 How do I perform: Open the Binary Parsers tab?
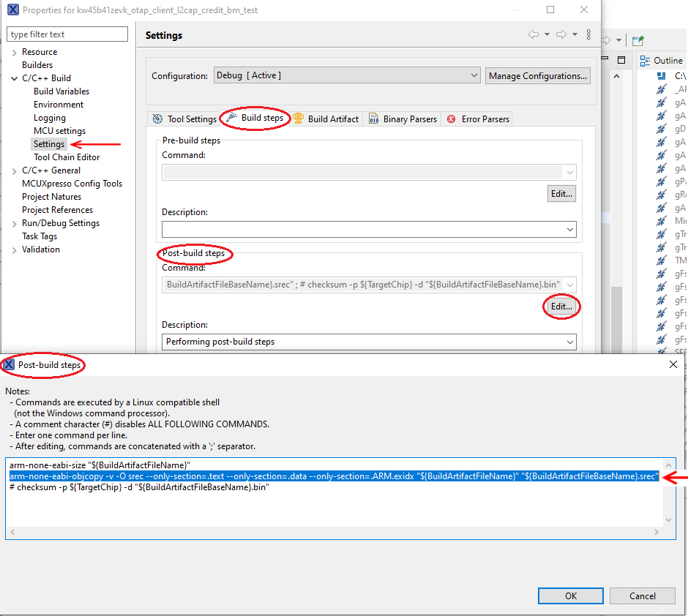point(403,119)
